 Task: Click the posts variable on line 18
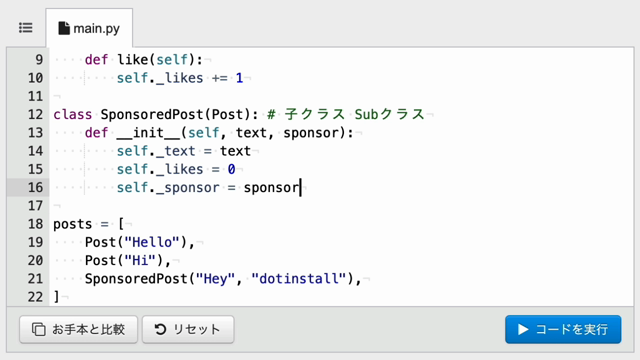pos(73,224)
